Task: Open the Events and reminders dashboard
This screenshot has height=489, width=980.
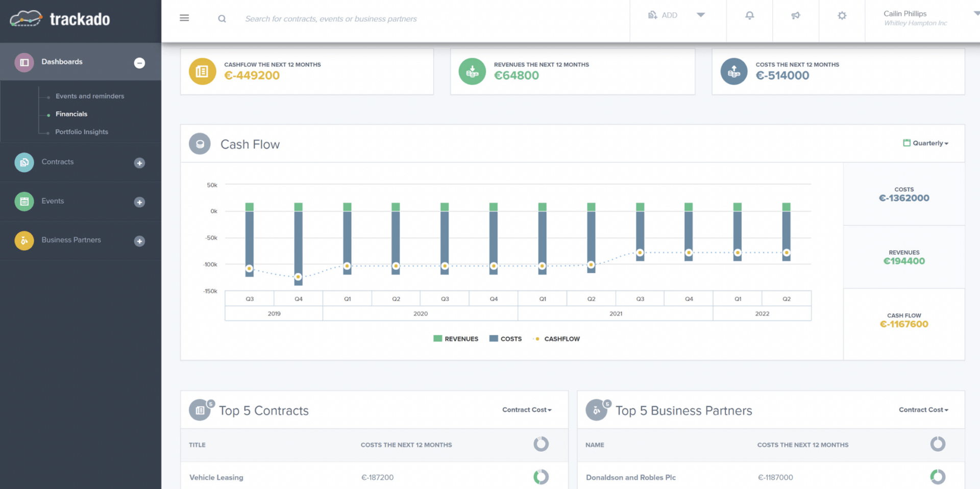Action: pos(89,96)
